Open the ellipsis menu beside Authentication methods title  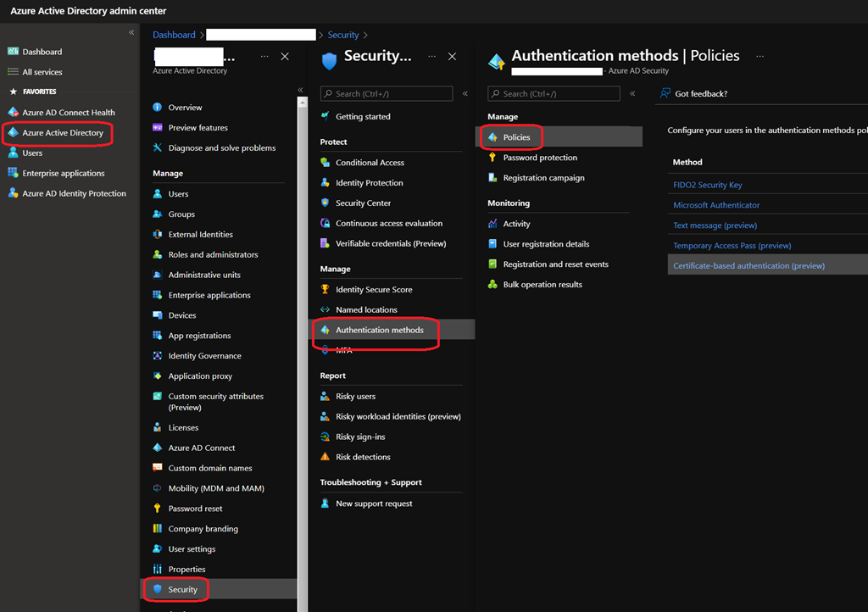[x=759, y=56]
